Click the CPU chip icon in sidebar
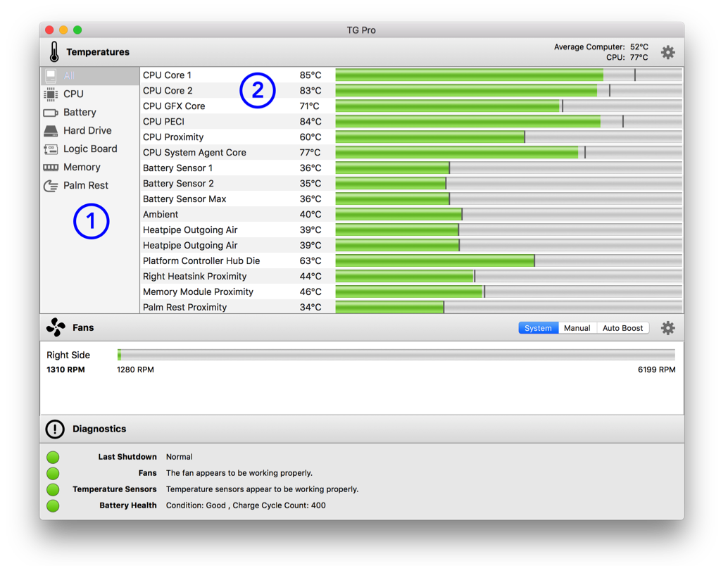The image size is (728, 566). (x=51, y=94)
